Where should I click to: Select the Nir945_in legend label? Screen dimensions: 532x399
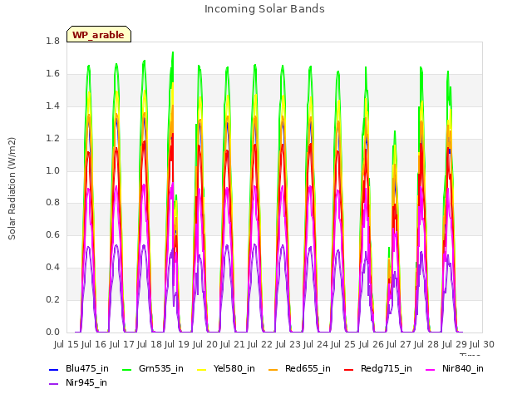(x=86, y=383)
